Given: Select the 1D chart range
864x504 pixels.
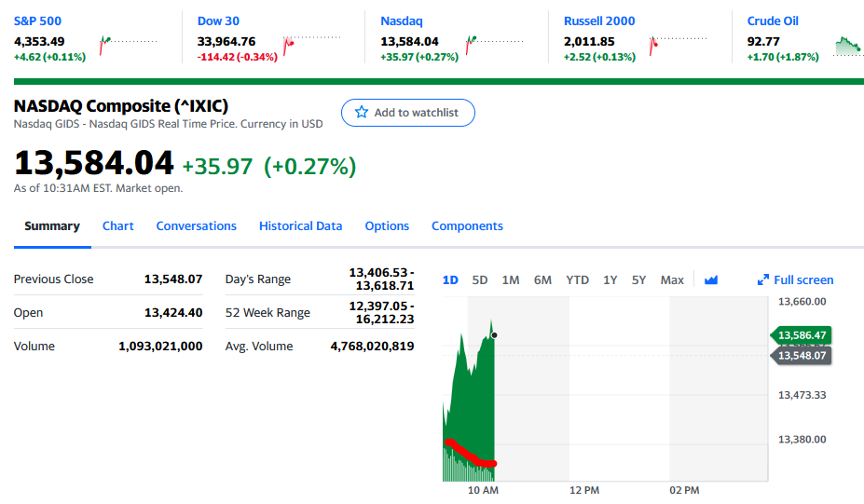Looking at the screenshot, I should click(x=450, y=279).
